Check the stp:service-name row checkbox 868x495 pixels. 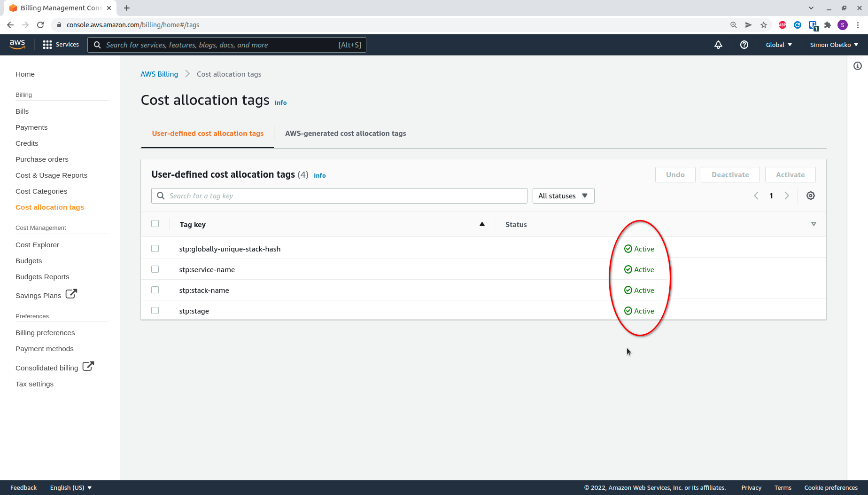[x=155, y=269]
